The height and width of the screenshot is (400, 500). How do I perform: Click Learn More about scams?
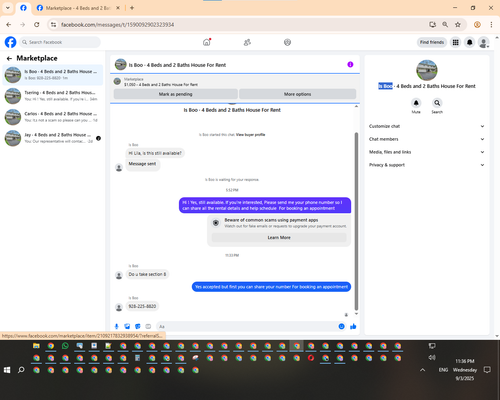[x=279, y=237]
